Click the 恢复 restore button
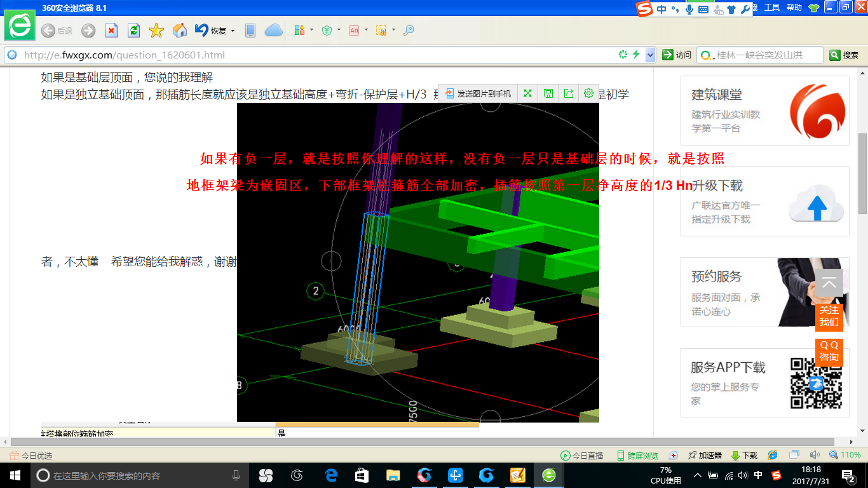 click(211, 30)
